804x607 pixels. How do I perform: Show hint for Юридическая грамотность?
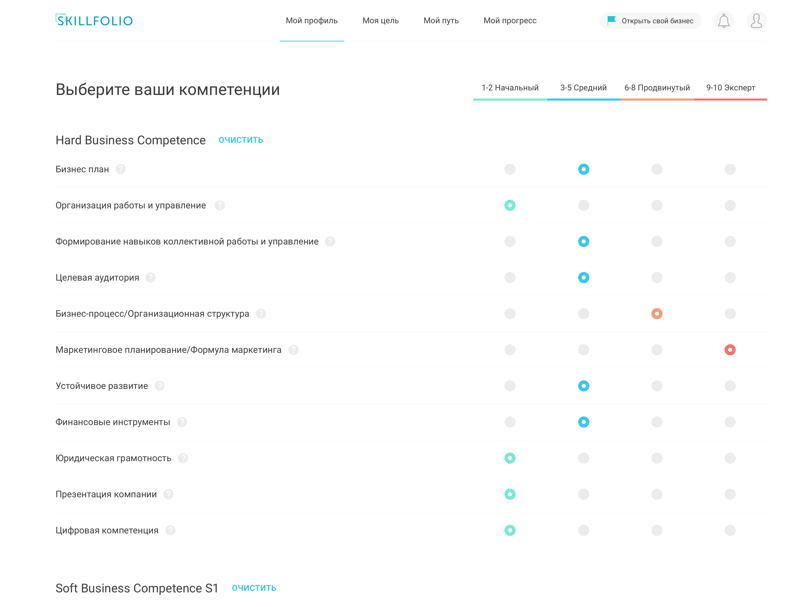tap(183, 458)
